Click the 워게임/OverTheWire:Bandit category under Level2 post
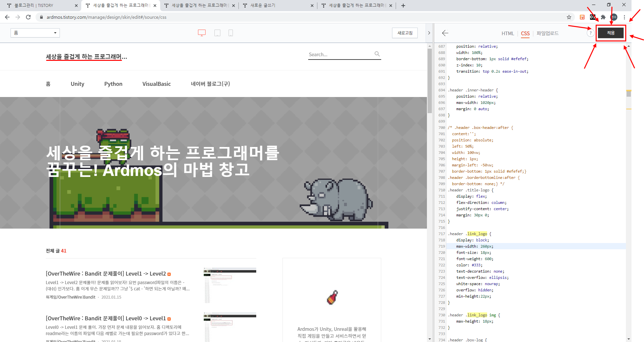 [70, 297]
